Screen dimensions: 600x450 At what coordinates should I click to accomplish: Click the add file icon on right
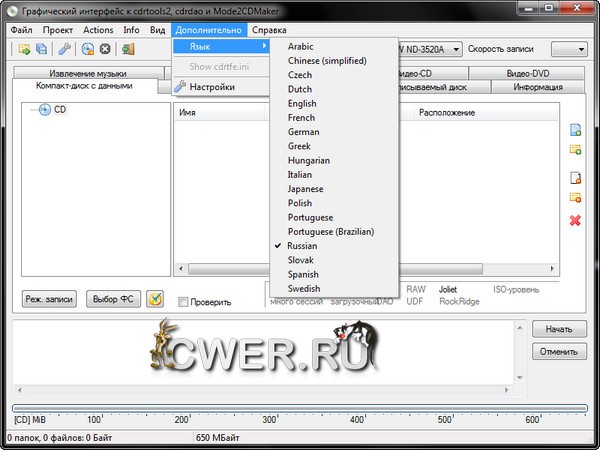coord(575,131)
